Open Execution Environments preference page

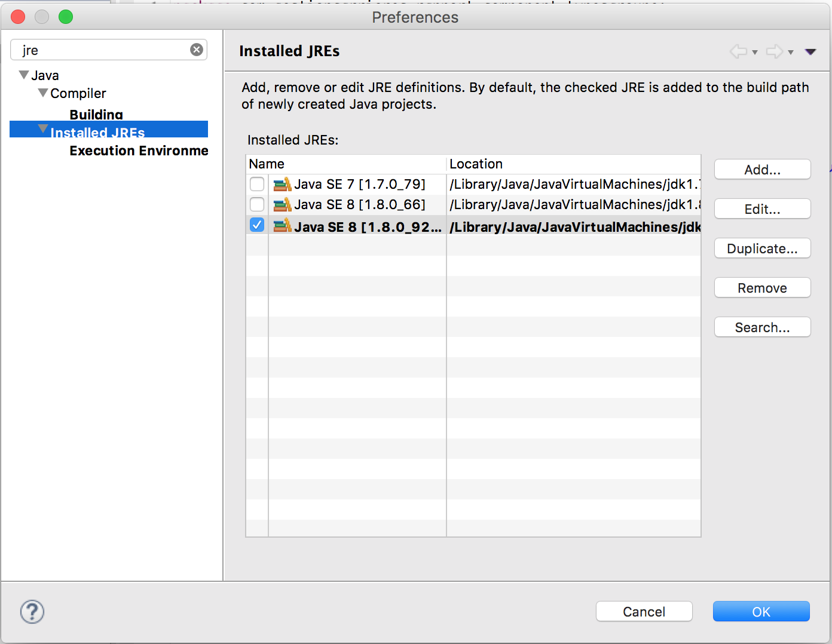pyautogui.click(x=139, y=151)
